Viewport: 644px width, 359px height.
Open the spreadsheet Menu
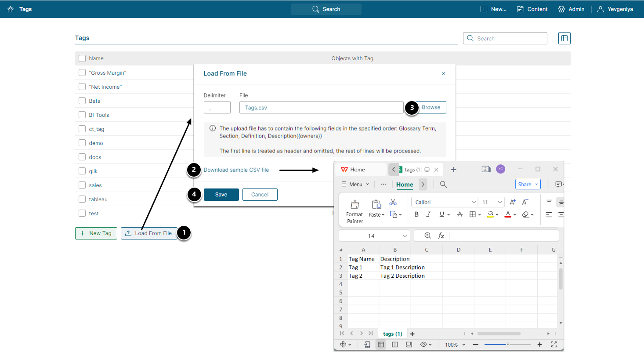pyautogui.click(x=355, y=185)
